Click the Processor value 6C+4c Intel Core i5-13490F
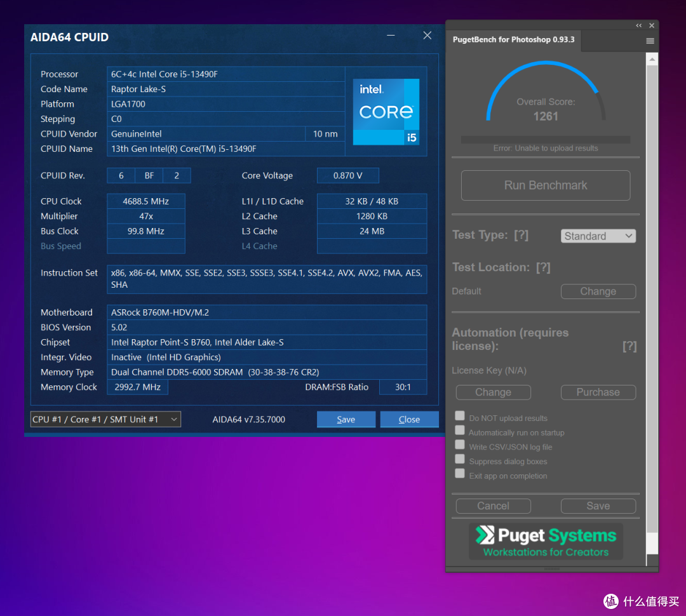The image size is (686, 616). pos(225,74)
